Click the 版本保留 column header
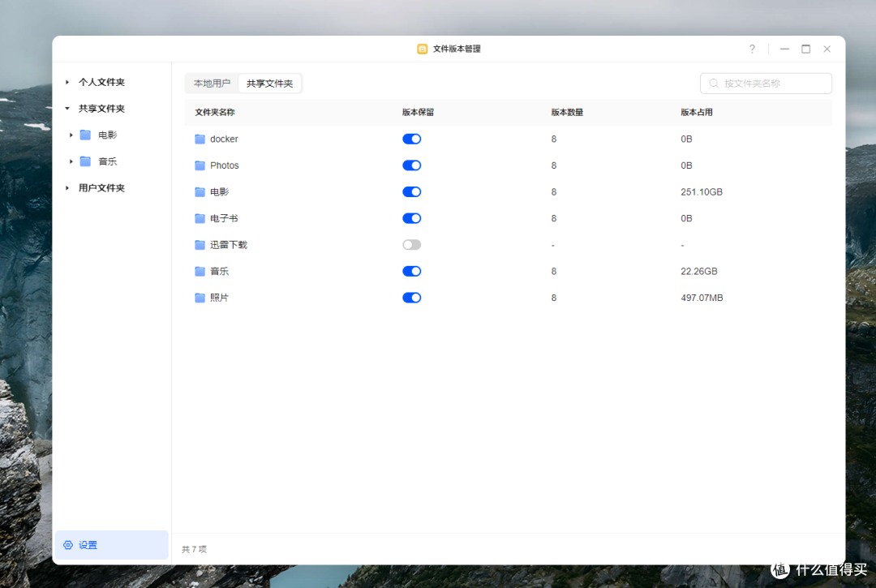 tap(418, 112)
